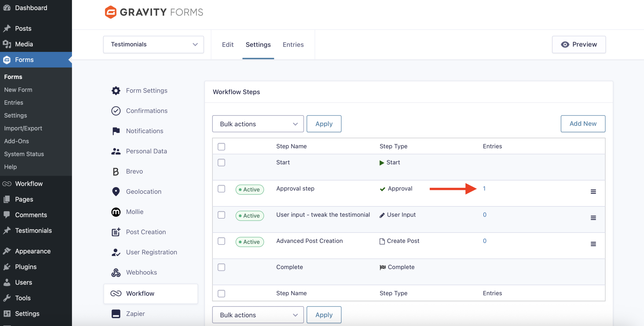The width and height of the screenshot is (644, 326).
Task: Open Geolocation settings
Action: tap(143, 191)
